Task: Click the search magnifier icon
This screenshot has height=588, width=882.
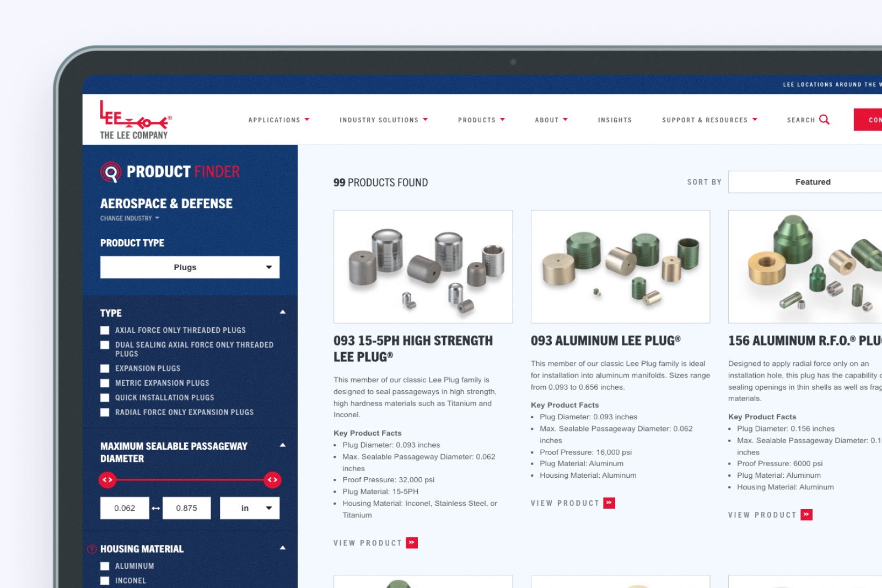Action: 824,120
